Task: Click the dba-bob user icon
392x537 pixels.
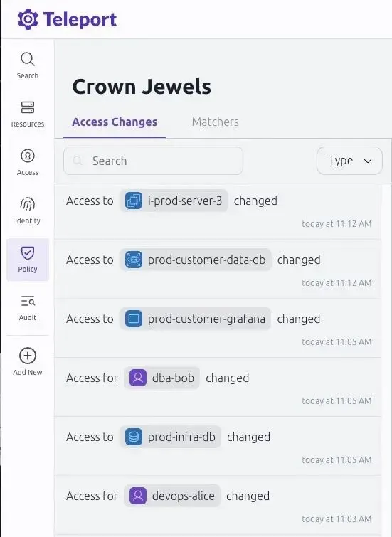Action: pyautogui.click(x=138, y=378)
